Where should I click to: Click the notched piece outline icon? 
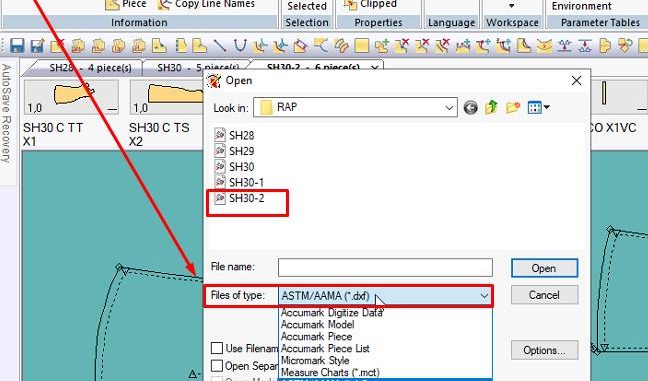click(605, 45)
